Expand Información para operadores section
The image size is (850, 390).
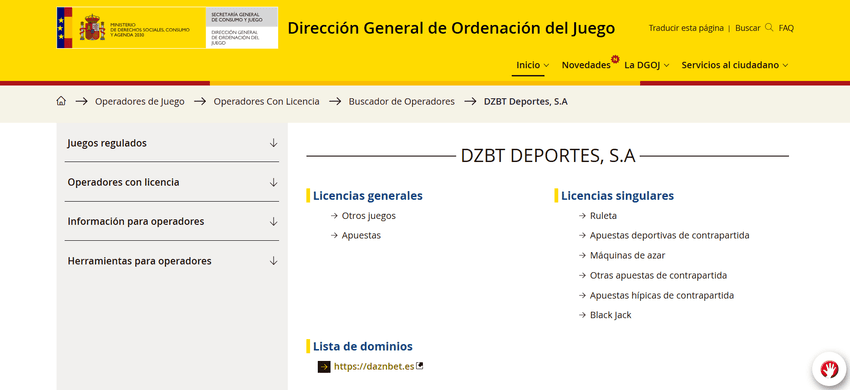click(172, 221)
